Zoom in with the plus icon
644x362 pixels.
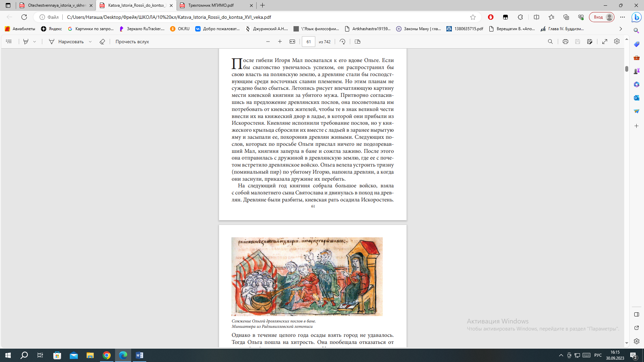point(280,42)
